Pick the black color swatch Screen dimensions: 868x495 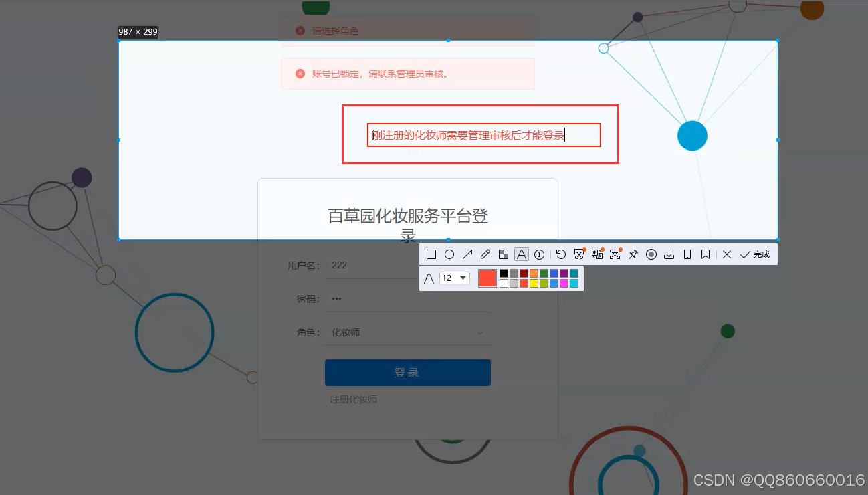point(504,273)
